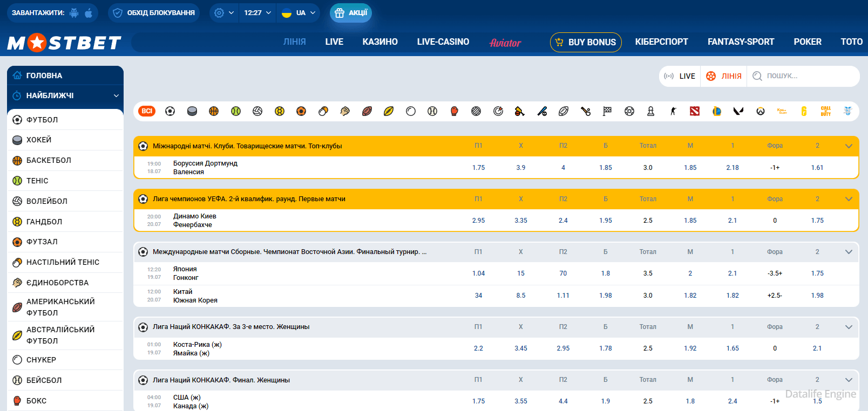Click the Call of Duty icon

825,111
